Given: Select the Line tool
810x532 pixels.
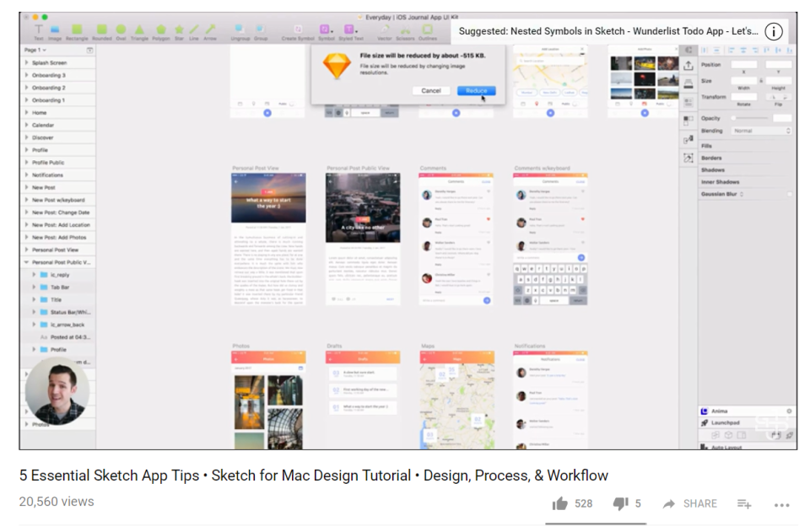Looking at the screenshot, I should click(x=194, y=31).
